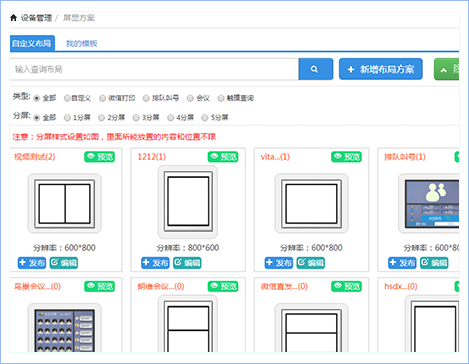Screen dimensions: 469x364
Task: Edit the 视频测试(2) layout
Action: (64, 263)
